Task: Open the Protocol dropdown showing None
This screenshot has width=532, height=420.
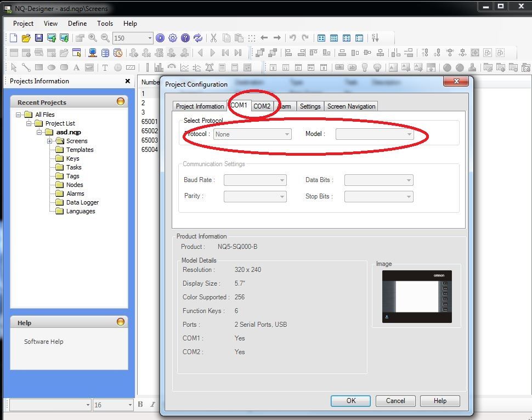Action: pyautogui.click(x=252, y=134)
